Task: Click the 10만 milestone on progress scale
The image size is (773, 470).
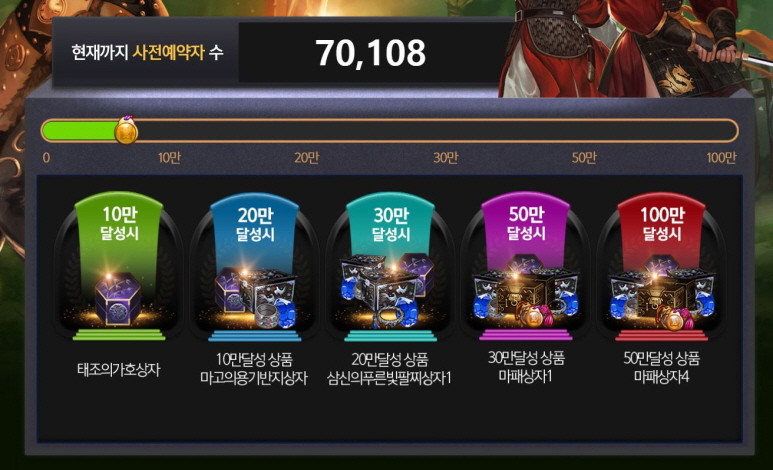Action: tap(170, 158)
